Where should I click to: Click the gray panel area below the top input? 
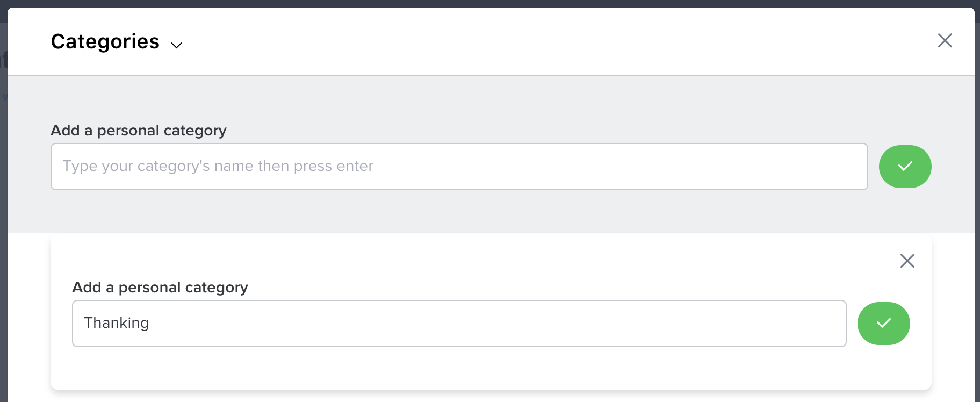[x=484, y=212]
